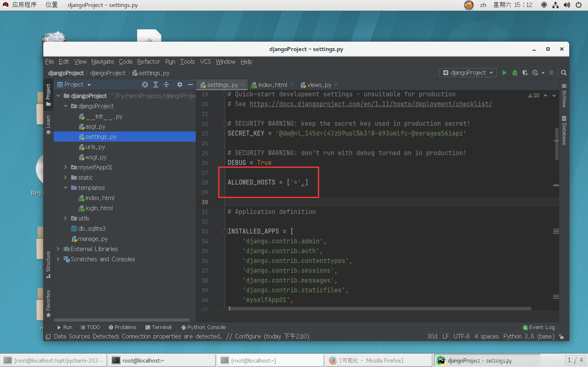Start debugging with the bug icon

[515, 73]
